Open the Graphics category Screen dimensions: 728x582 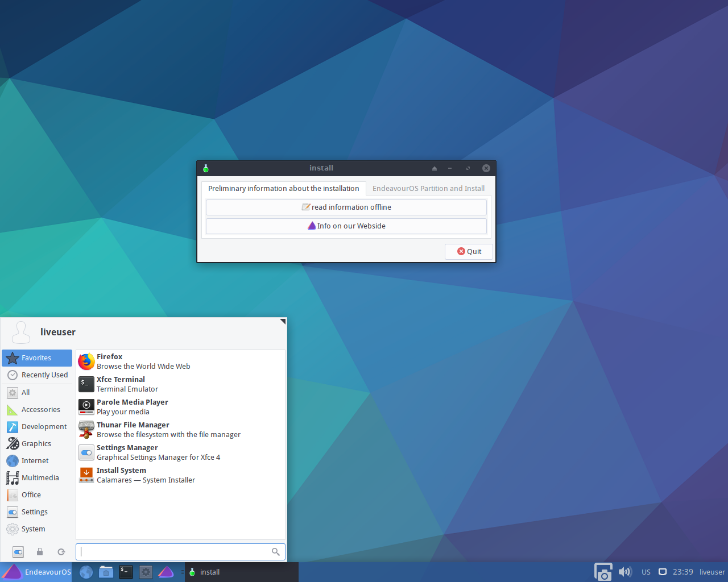[37, 444]
